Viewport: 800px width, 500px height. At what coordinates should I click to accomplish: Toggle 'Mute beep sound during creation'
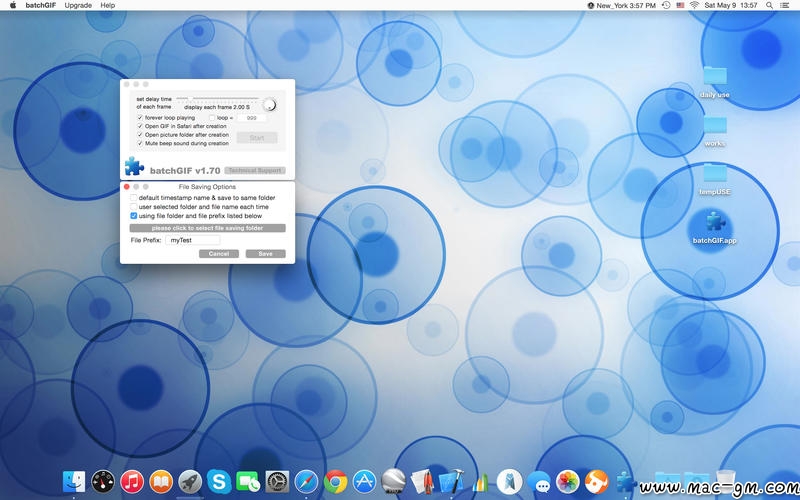pos(140,143)
